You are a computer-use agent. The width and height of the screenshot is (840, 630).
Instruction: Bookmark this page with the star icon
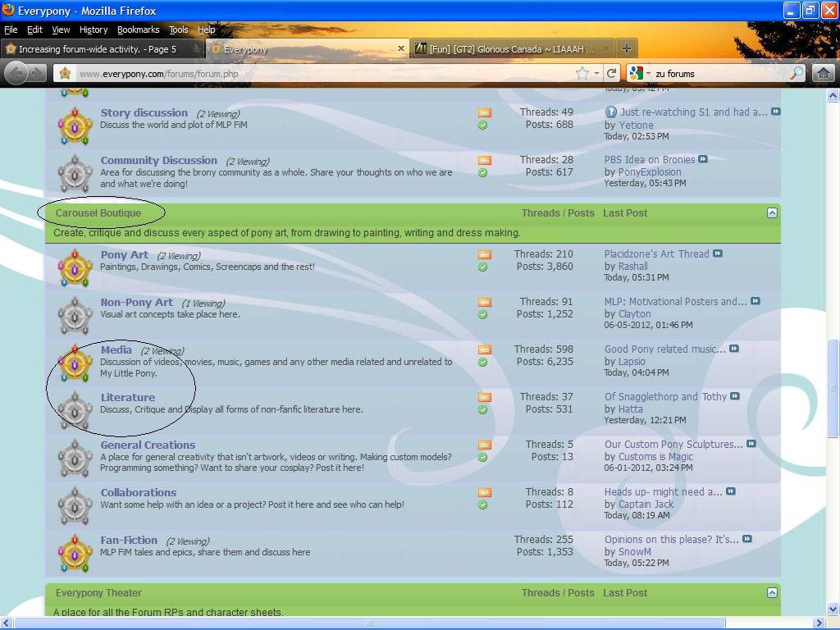582,73
